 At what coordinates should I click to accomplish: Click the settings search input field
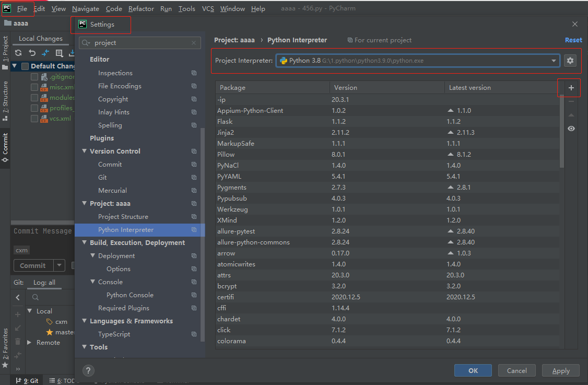pyautogui.click(x=140, y=43)
